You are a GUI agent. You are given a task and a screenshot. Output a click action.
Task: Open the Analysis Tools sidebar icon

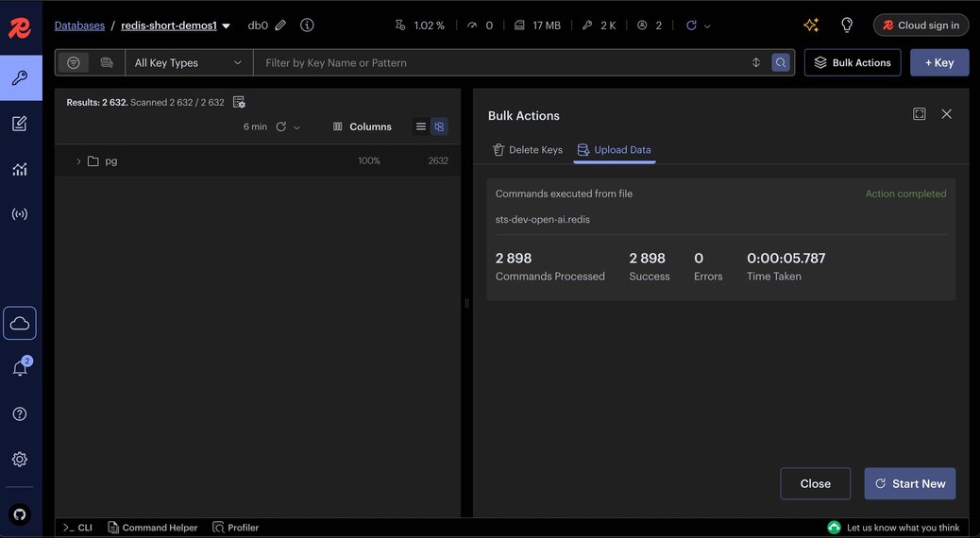click(x=20, y=169)
